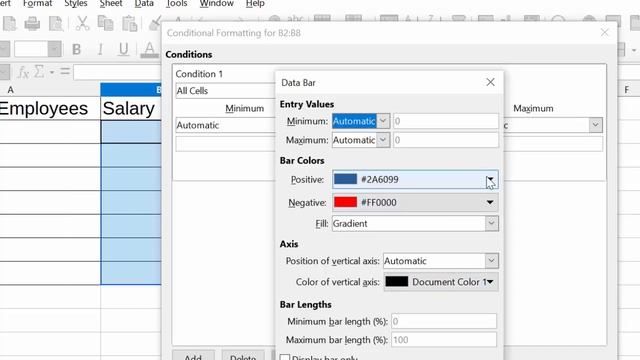Toggle Underline formatting
This screenshot has width=640, height=360.
123,49
